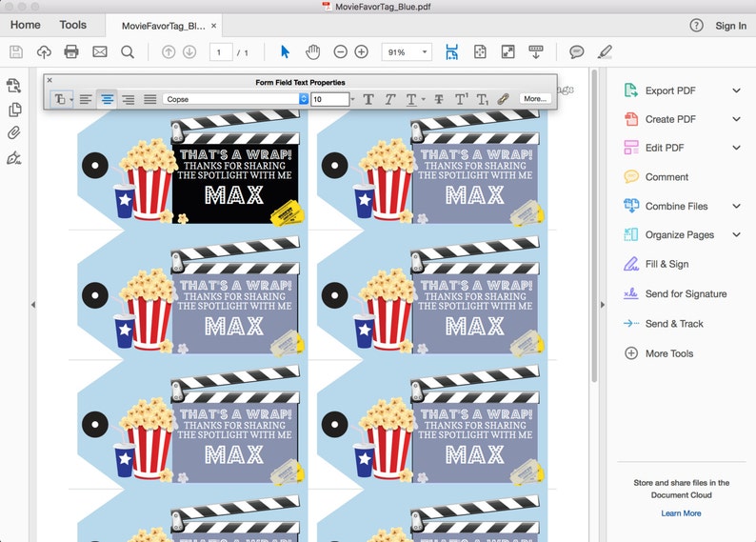The image size is (756, 542).
Task: Apply the link chain icon in text properties
Action: pos(503,99)
